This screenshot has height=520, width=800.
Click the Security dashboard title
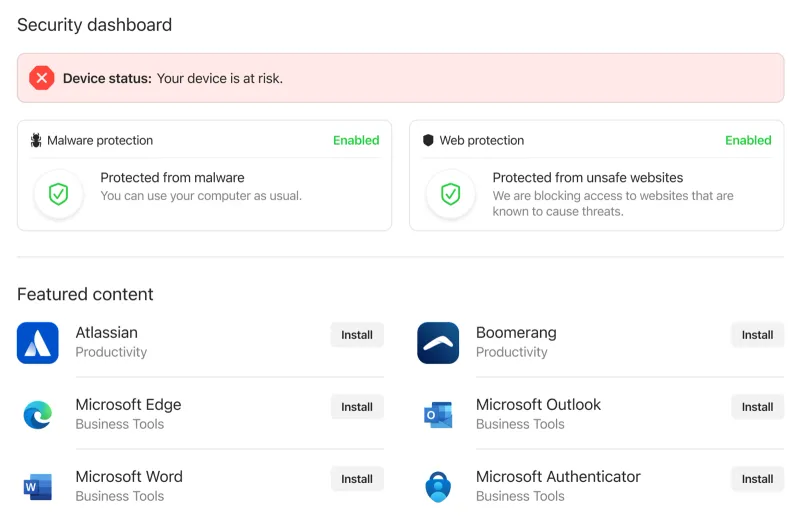(x=94, y=25)
